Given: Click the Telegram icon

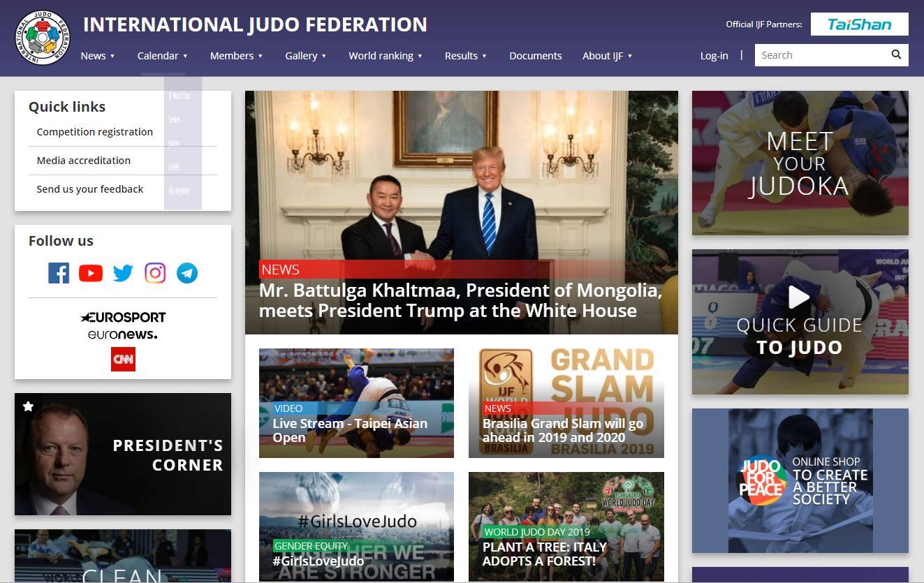Looking at the screenshot, I should (x=187, y=273).
